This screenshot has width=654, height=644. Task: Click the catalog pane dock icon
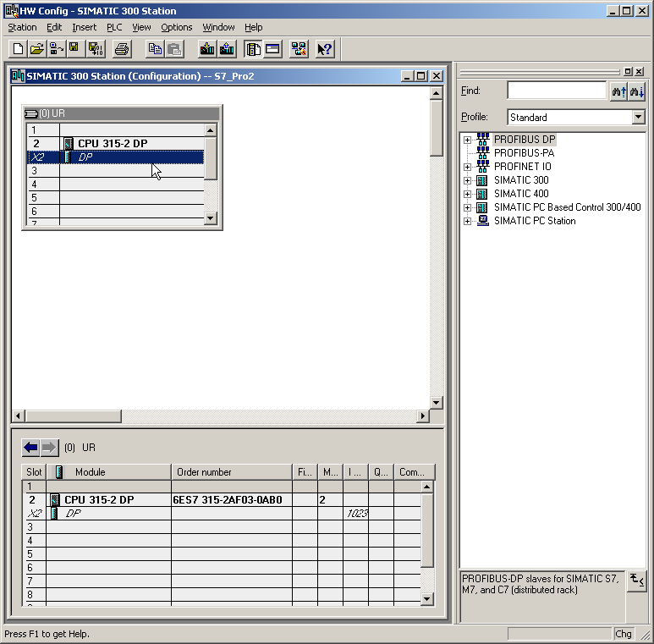pos(627,71)
